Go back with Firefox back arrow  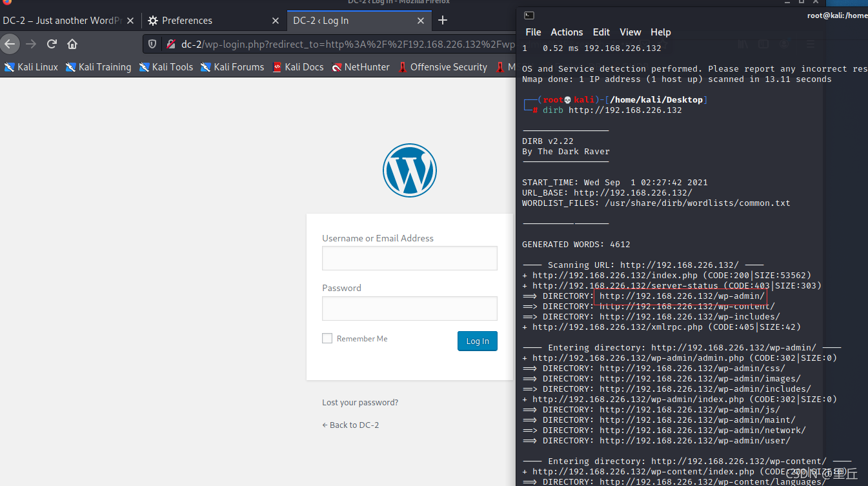(10, 44)
